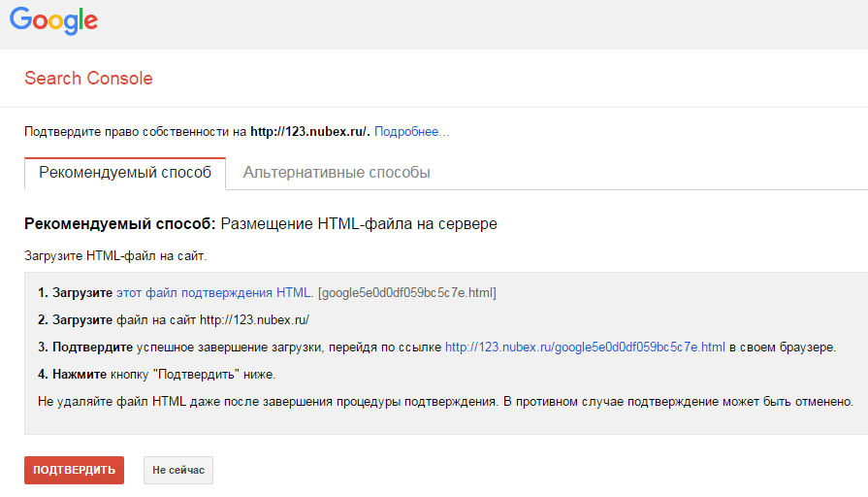This screenshot has width=868, height=497.
Task: Open the Search Console title link
Action: pos(88,78)
